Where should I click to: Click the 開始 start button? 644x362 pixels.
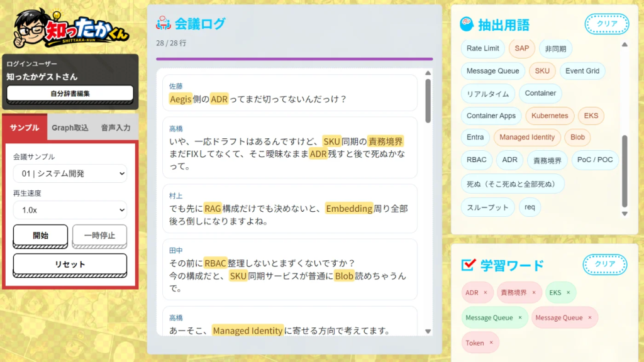click(x=40, y=236)
